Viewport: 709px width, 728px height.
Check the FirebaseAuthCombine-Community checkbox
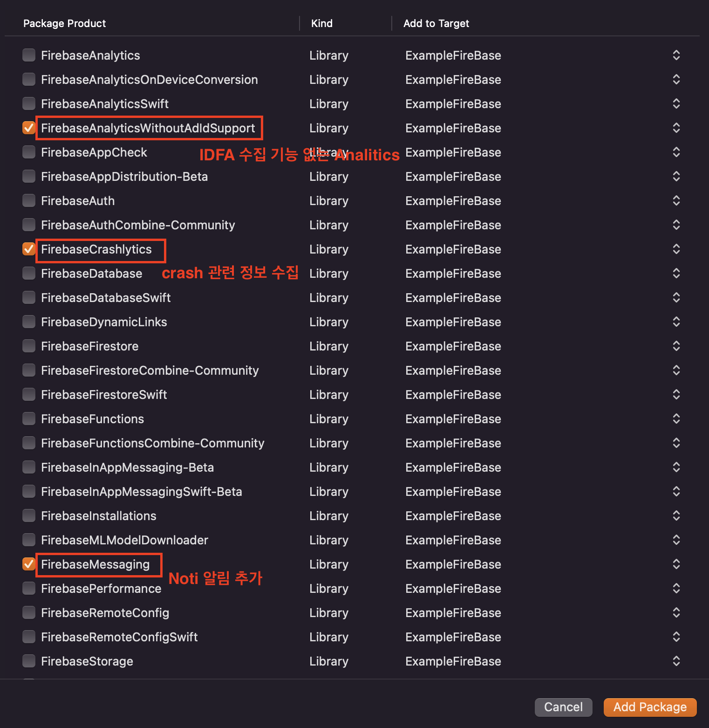pos(29,225)
